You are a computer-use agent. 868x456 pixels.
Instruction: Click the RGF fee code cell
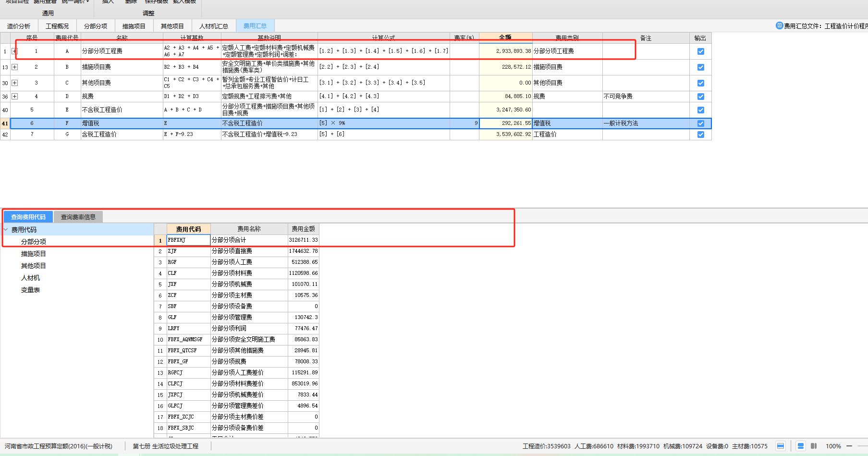[188, 262]
